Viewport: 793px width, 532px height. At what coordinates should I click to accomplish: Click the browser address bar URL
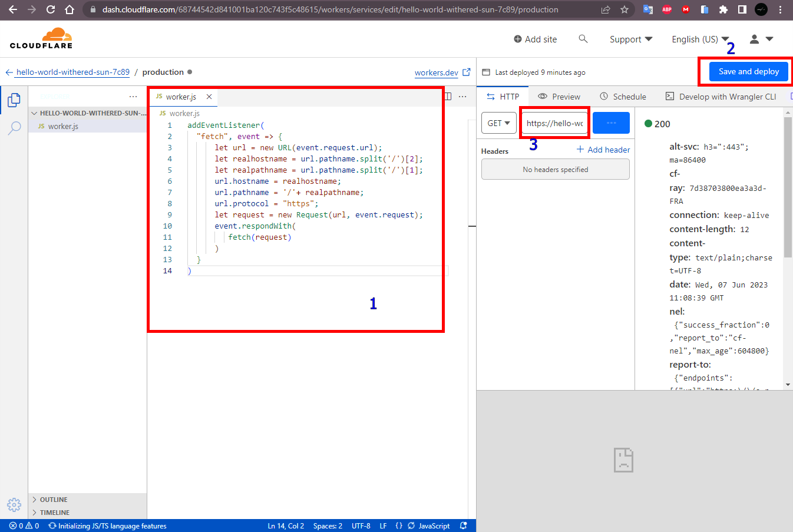[330, 9]
